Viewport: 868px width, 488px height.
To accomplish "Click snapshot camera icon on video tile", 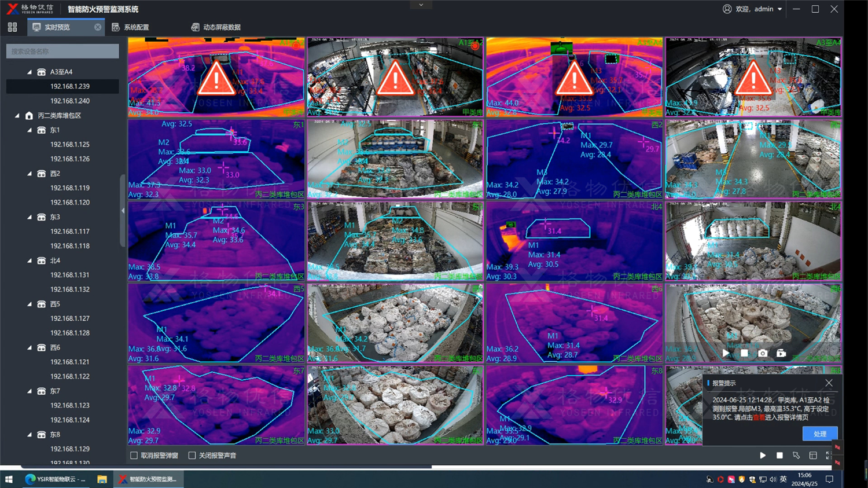I will coord(763,353).
